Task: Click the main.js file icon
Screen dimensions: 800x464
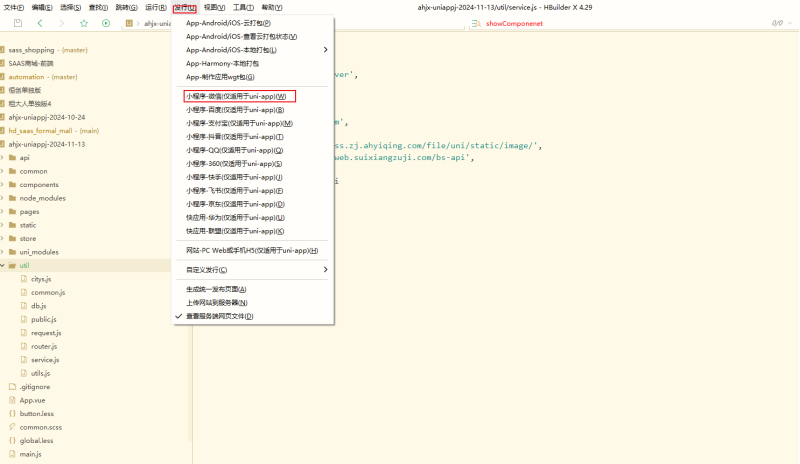Action: click(x=13, y=454)
